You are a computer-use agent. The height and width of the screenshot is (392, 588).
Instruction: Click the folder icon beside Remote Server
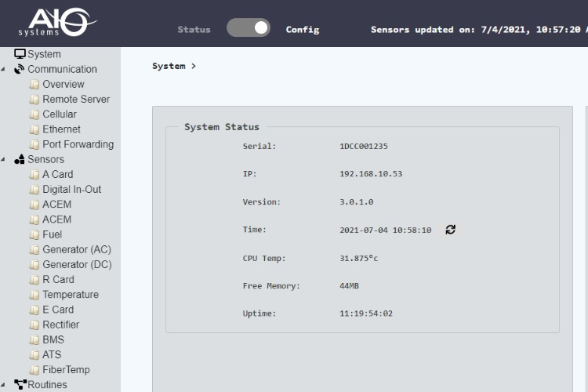[34, 100]
